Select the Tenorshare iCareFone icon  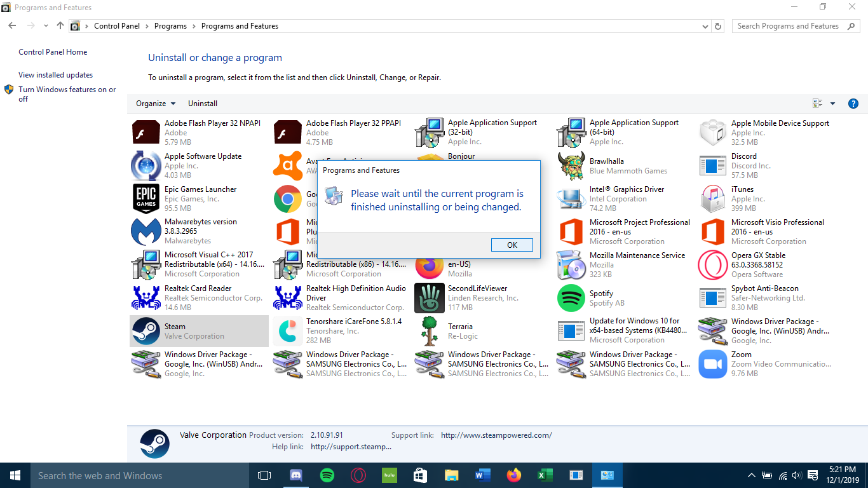coord(288,331)
